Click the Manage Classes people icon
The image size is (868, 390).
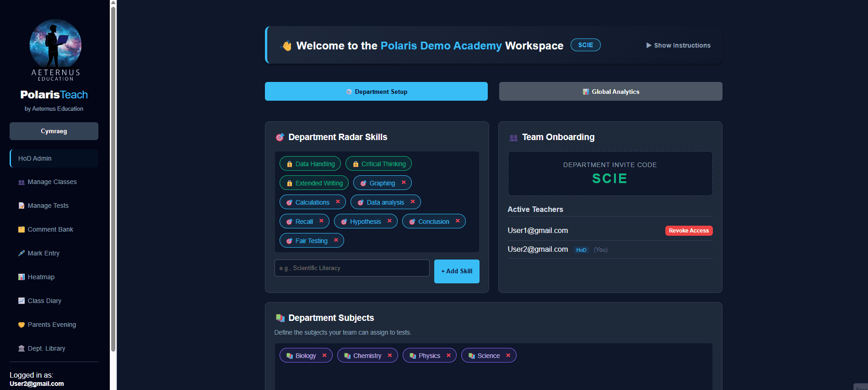tap(21, 182)
